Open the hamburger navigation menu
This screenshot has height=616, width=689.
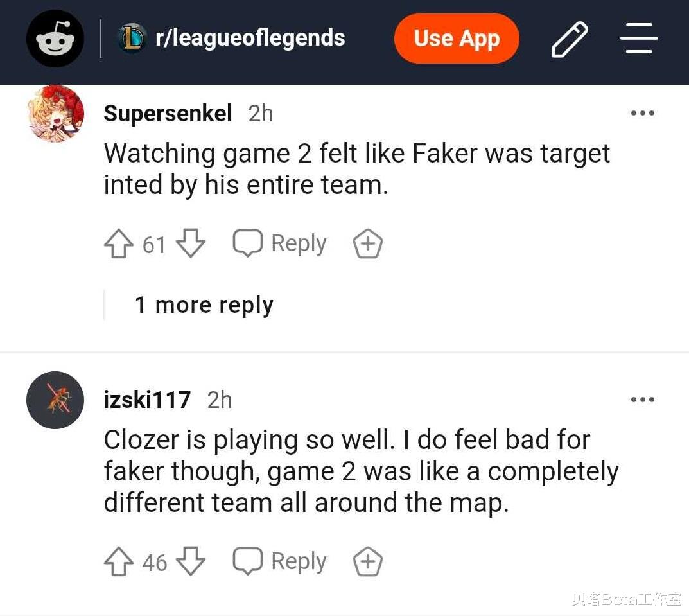639,39
